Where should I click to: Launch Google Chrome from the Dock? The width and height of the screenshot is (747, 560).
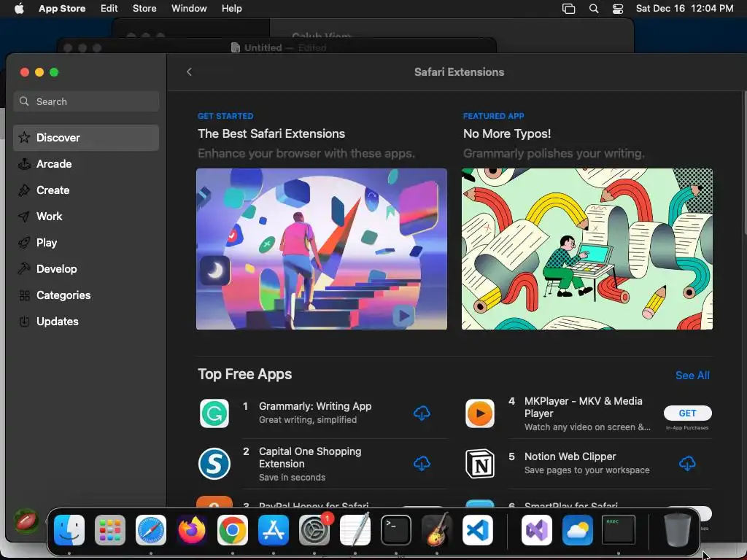point(233,530)
